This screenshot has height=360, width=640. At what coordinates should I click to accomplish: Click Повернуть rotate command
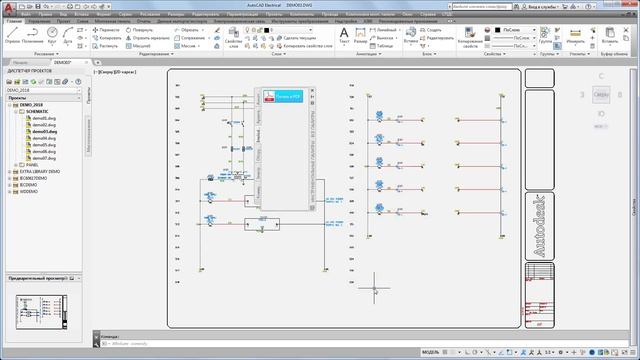139,30
